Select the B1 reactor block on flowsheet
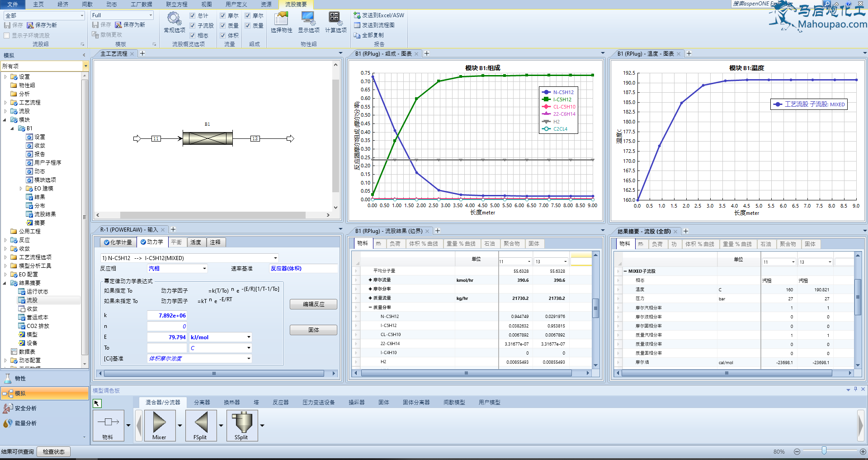 point(208,138)
